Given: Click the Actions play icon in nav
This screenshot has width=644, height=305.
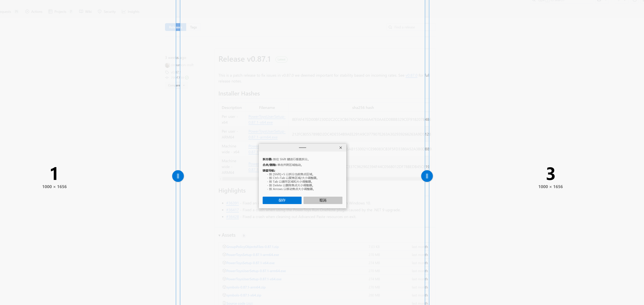Looking at the screenshot, I should click(x=27, y=11).
